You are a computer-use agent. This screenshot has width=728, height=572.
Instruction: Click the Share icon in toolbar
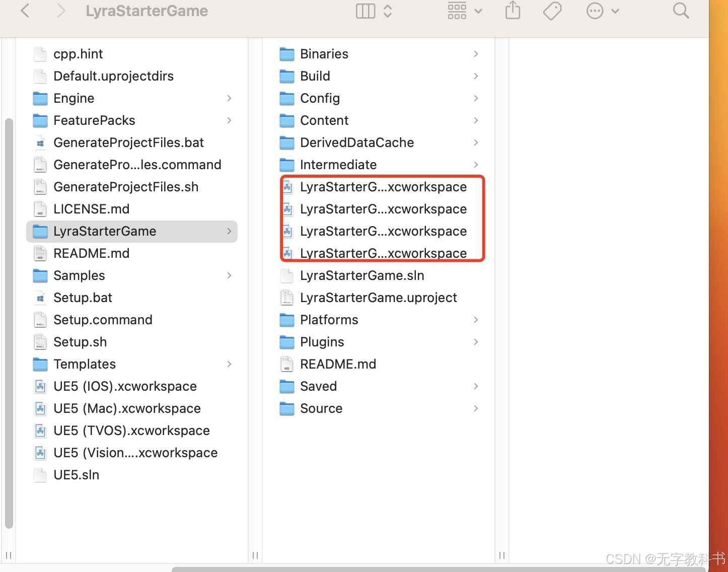click(x=513, y=11)
